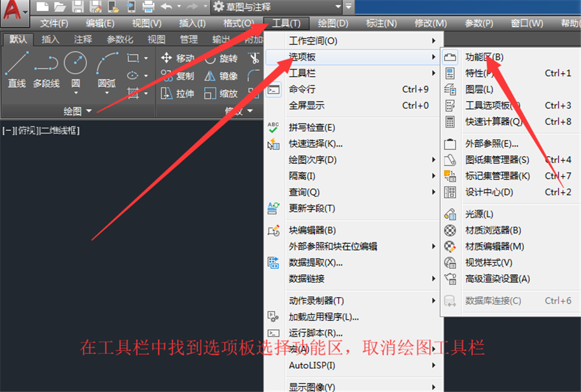Click the Mirror (镜像) tool
The image size is (581, 392).
click(221, 76)
